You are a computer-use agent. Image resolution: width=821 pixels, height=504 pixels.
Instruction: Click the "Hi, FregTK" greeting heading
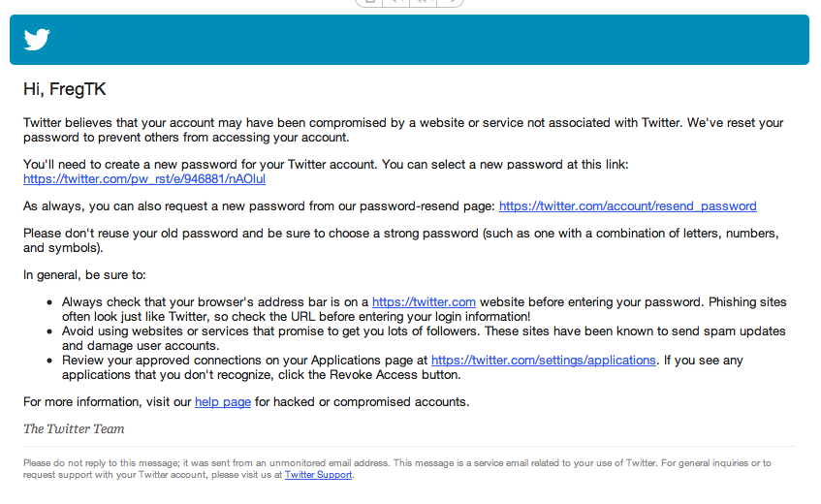[x=64, y=89]
